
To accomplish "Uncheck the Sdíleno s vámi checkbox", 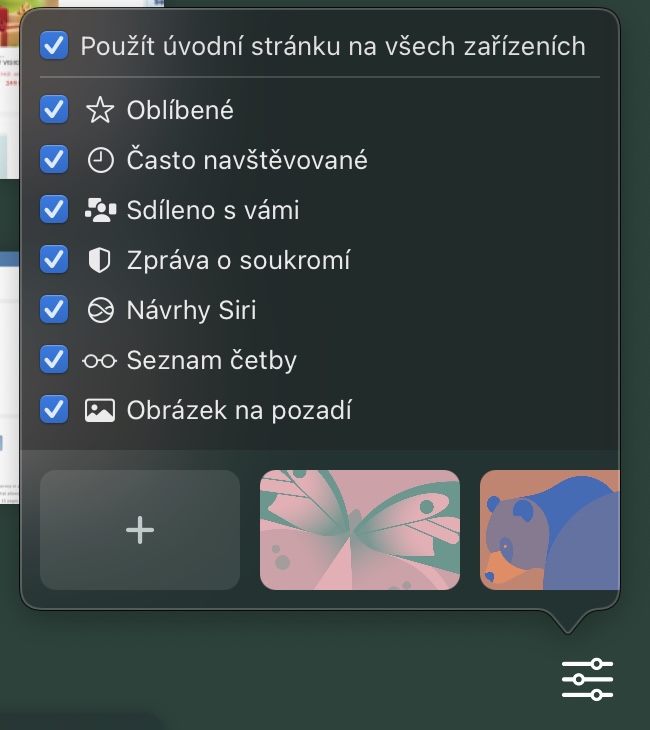I will pos(54,210).
